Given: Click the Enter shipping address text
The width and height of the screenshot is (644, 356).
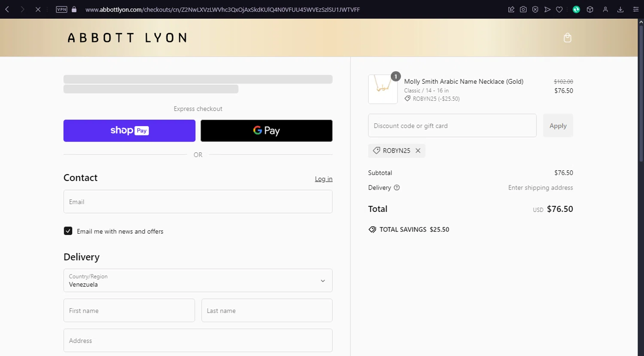Looking at the screenshot, I should click(541, 187).
